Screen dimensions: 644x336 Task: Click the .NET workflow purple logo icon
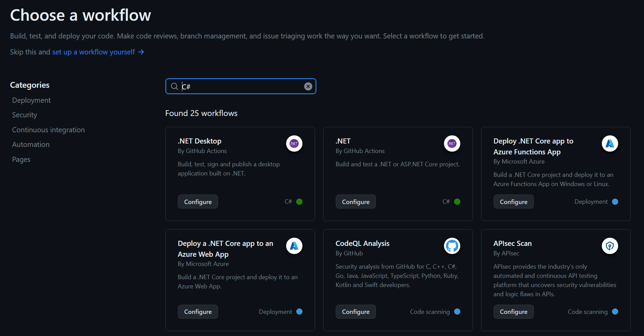coord(452,144)
